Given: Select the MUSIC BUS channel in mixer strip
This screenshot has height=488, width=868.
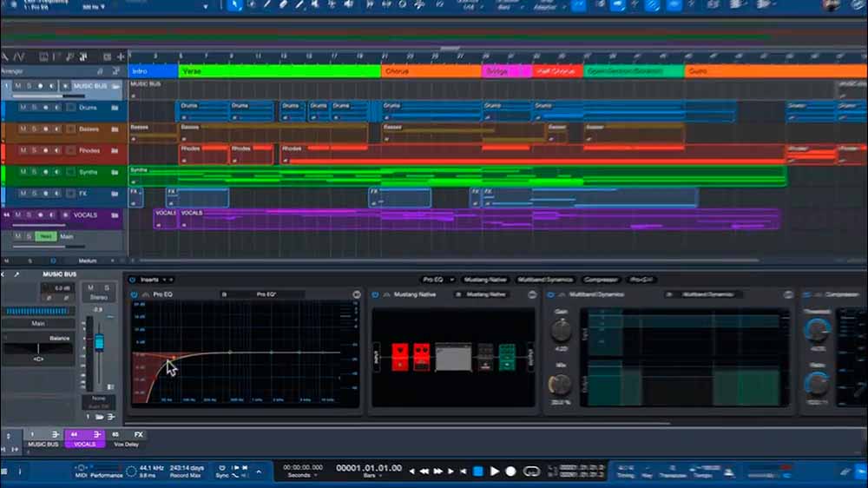Looking at the screenshot, I should click(x=43, y=439).
